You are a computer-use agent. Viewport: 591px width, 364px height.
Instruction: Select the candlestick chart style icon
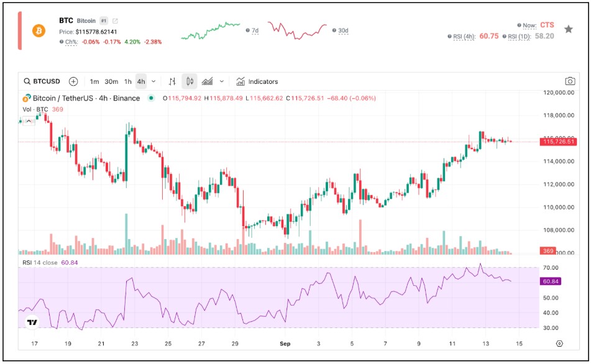[190, 81]
